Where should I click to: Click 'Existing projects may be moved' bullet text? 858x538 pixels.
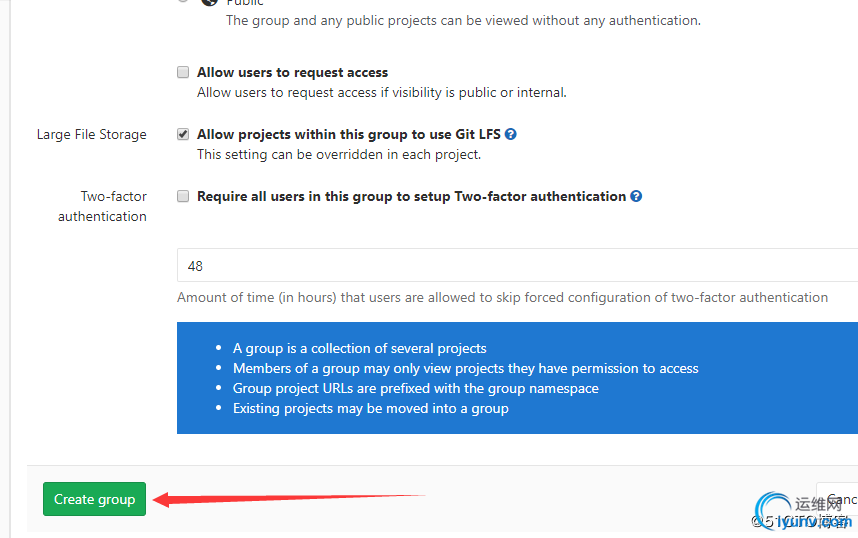370,408
